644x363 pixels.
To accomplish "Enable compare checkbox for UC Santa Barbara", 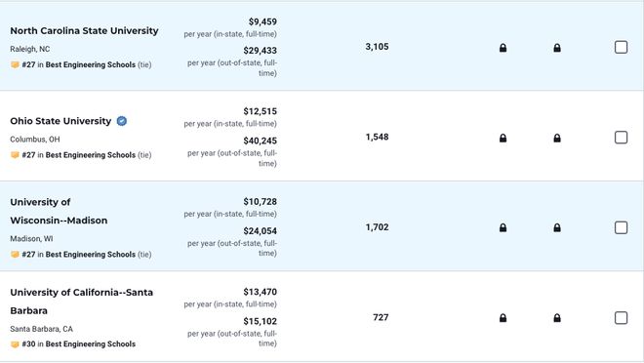I will 621,318.
